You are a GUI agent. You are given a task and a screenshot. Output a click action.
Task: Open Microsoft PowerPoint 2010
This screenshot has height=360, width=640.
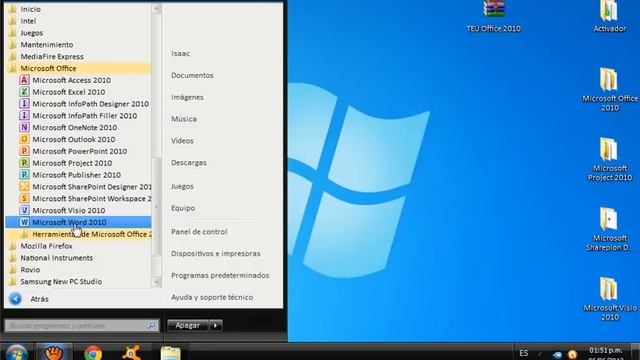pyautogui.click(x=73, y=151)
